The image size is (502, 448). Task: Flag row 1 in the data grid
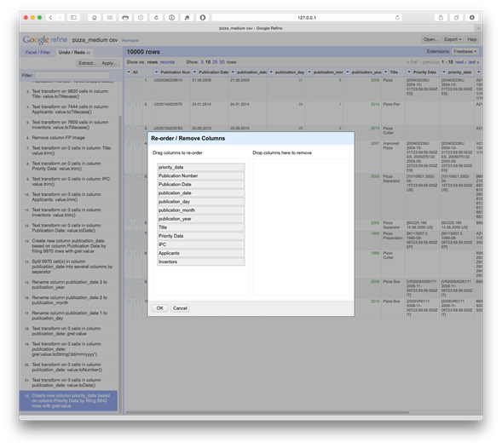click(x=138, y=80)
